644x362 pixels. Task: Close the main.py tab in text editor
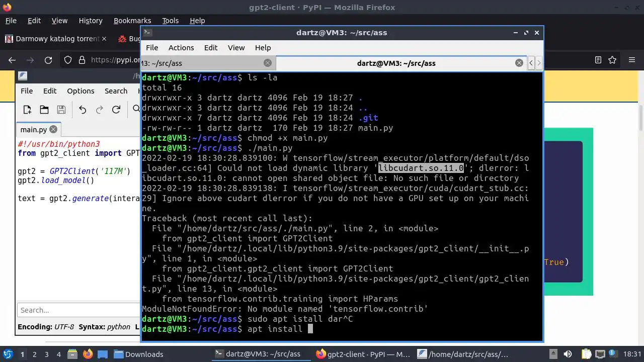click(53, 129)
